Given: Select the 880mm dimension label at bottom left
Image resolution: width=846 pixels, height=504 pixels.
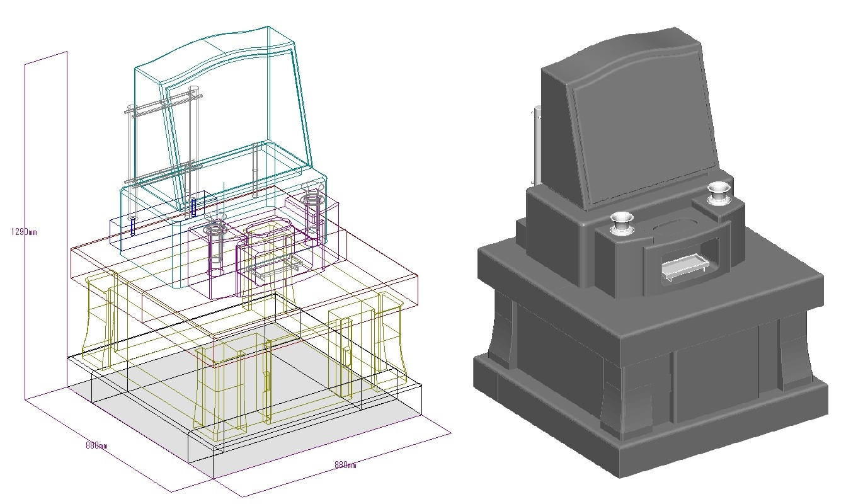Looking at the screenshot, I should coord(96,445).
